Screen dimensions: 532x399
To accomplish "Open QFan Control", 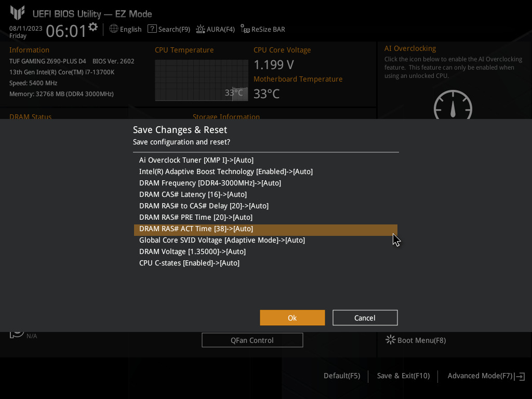I will pos(252,340).
